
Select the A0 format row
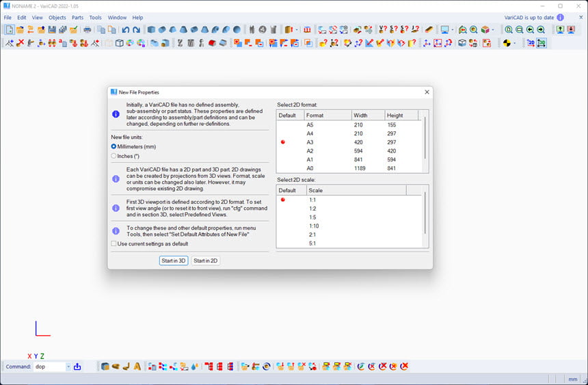click(x=349, y=168)
